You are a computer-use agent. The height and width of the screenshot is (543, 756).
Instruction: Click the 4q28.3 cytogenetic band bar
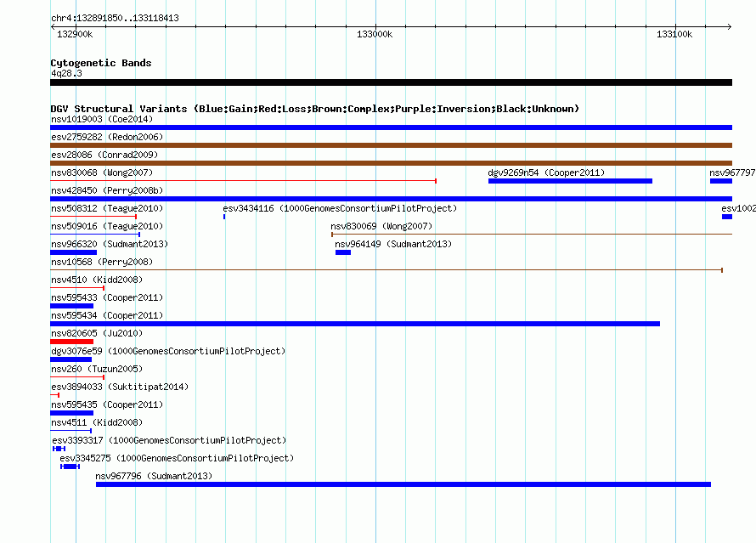(x=391, y=82)
